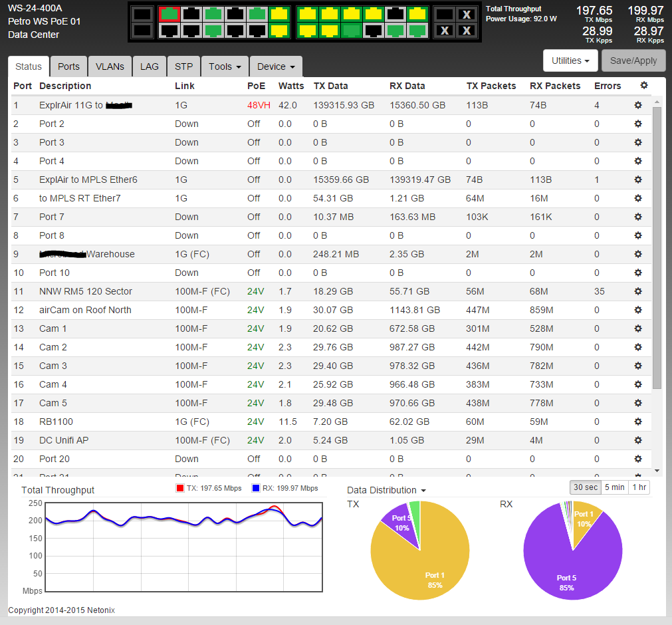Click the Copyright 2014-2015 Netonix text
Image resolution: width=672 pixels, height=625 pixels.
point(61,610)
